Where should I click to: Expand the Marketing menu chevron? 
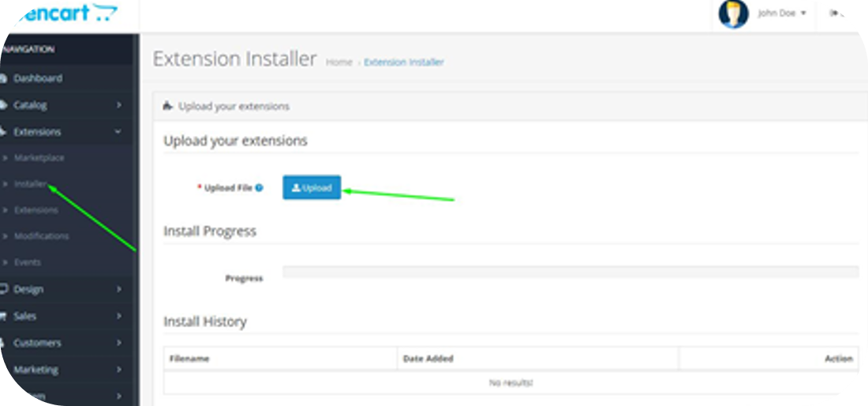tap(118, 370)
